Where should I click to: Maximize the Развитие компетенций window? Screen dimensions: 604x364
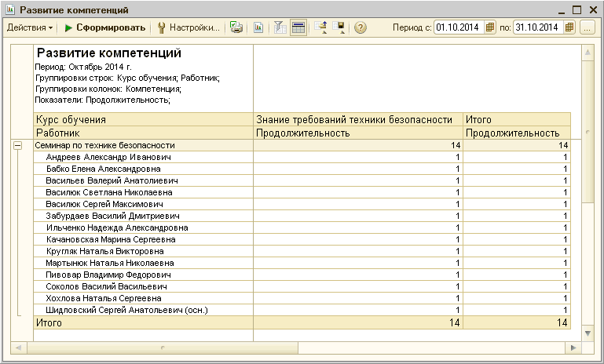(x=577, y=10)
